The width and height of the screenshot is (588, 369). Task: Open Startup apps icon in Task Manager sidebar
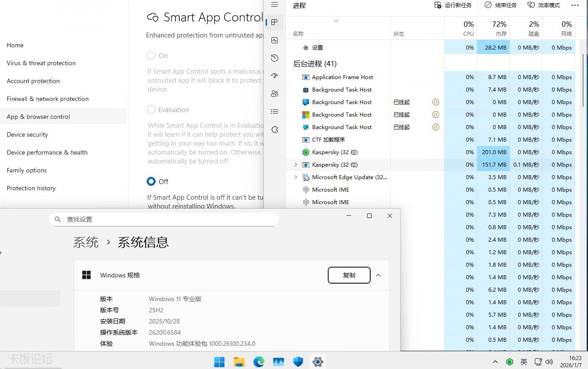(275, 76)
